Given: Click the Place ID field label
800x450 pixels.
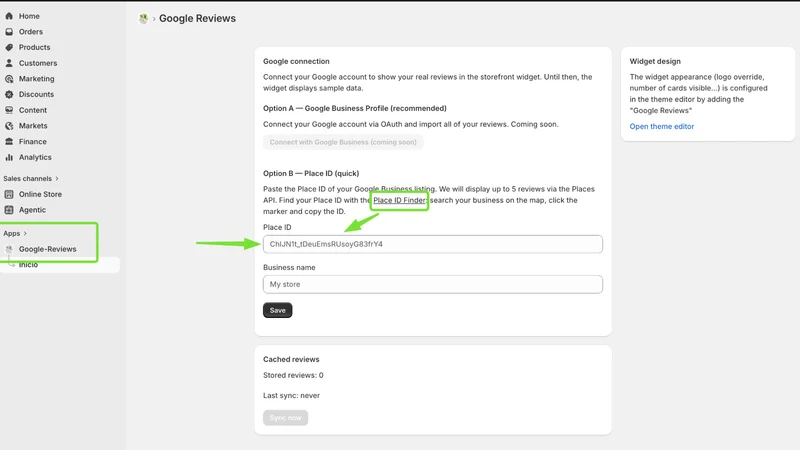Looking at the screenshot, I should (x=277, y=228).
